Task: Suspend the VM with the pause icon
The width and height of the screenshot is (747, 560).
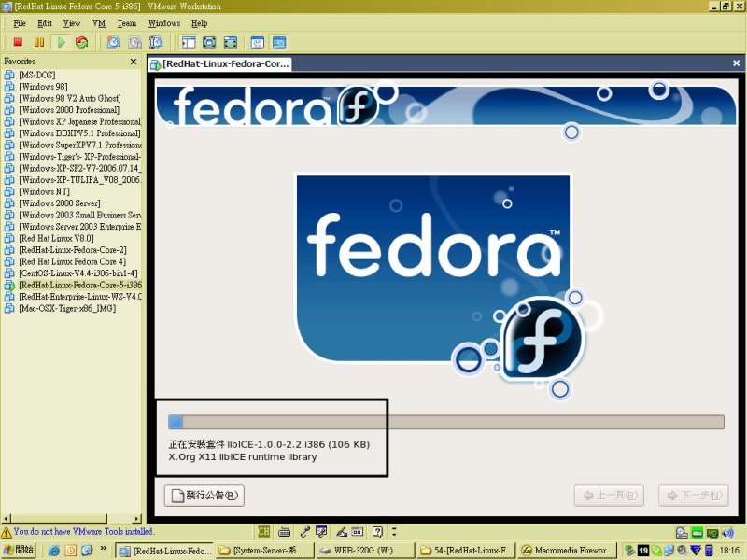Action: pyautogui.click(x=39, y=42)
